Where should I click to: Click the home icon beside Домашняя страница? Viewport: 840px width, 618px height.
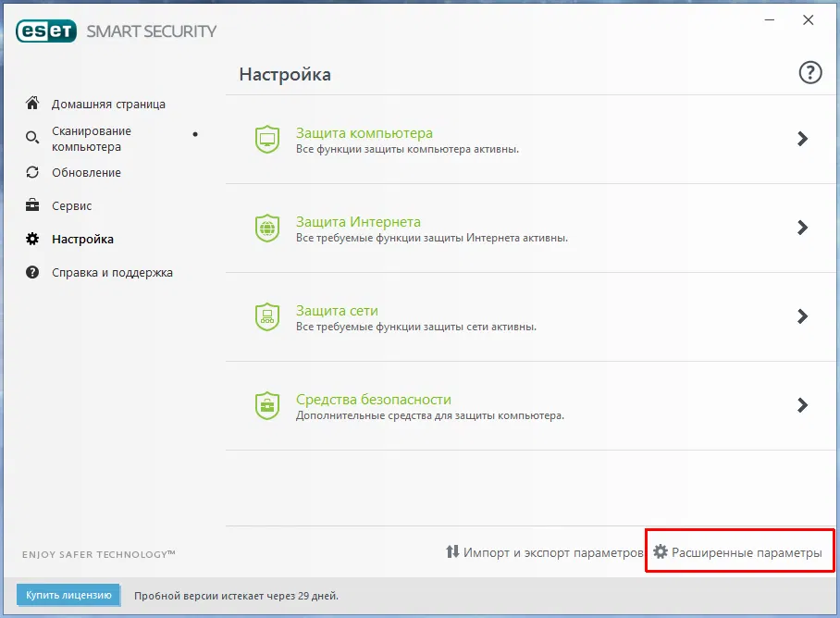[x=32, y=103]
